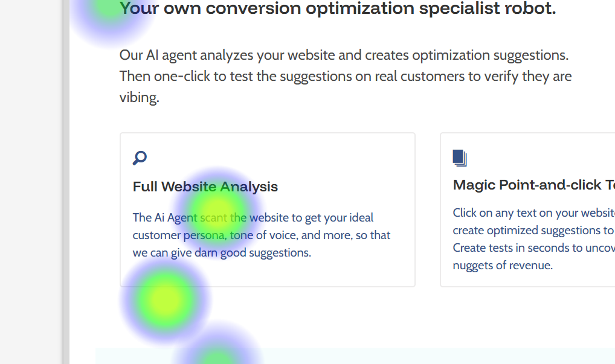Image resolution: width=615 pixels, height=364 pixels.
Task: Click the 'Full Website Analysis' heading
Action: (205, 187)
